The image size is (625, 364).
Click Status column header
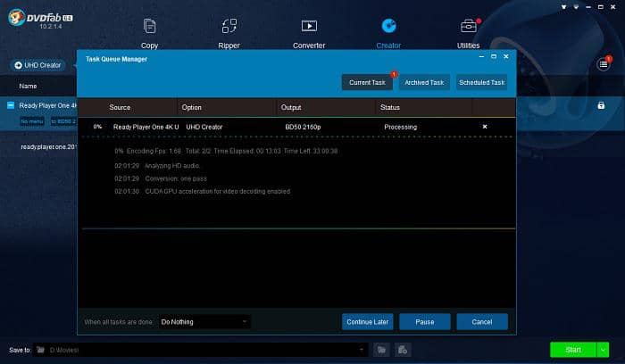point(390,108)
